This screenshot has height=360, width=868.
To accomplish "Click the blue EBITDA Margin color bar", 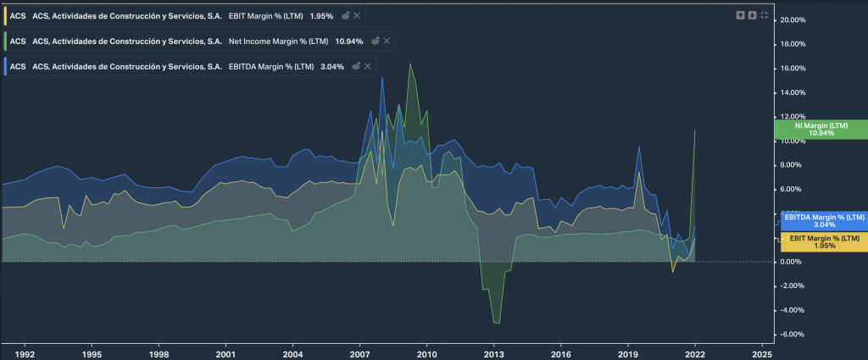I will (5, 66).
